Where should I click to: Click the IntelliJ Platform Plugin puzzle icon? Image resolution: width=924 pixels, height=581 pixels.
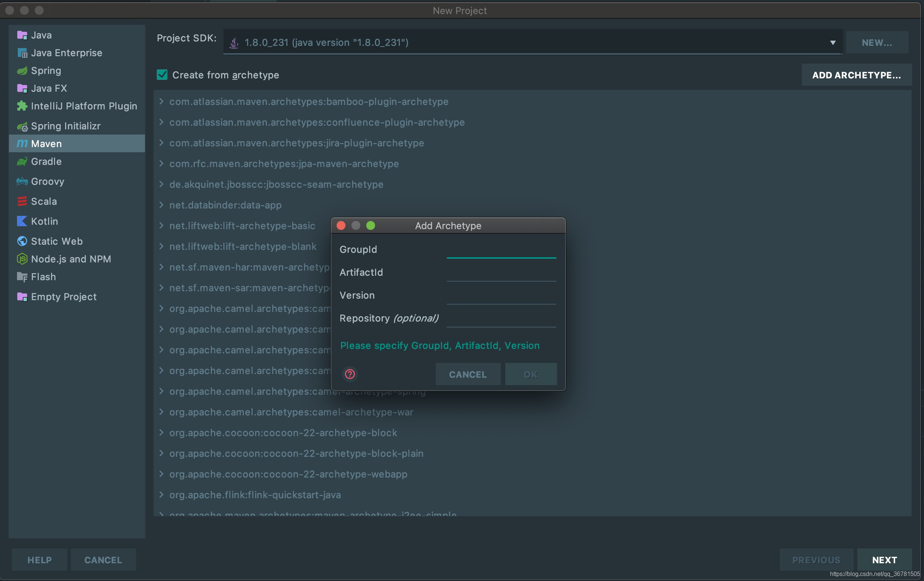click(x=22, y=106)
